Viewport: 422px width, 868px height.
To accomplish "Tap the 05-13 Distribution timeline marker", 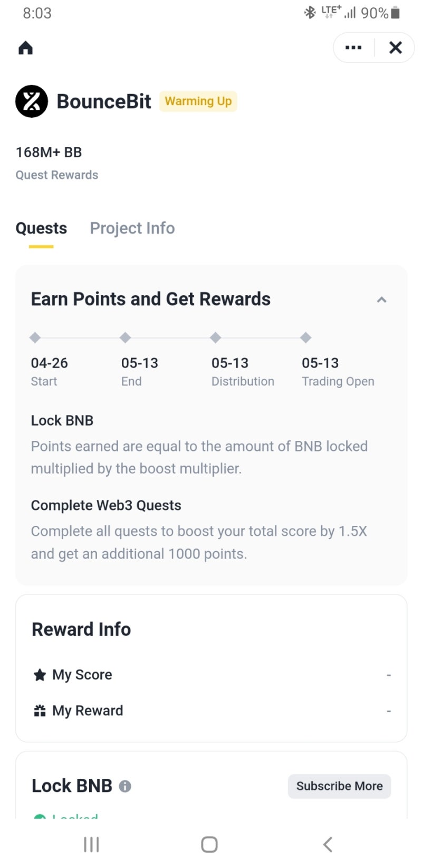I will pos(215,337).
